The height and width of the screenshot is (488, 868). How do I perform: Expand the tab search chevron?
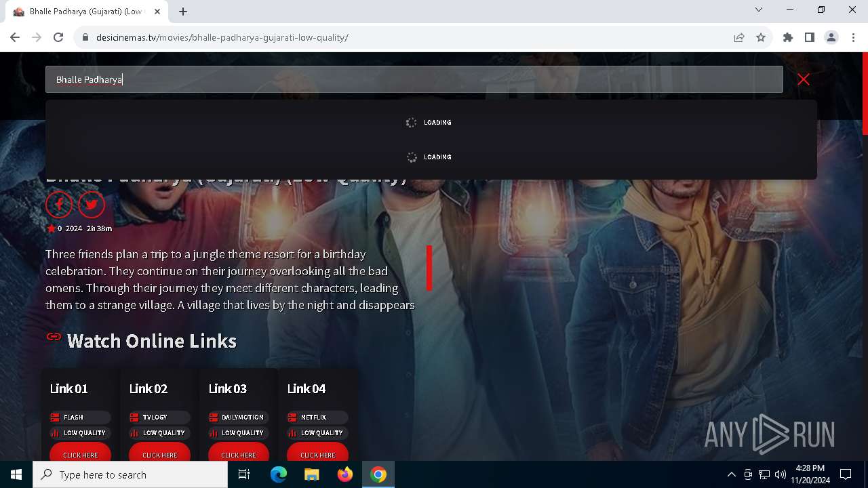pos(759,9)
